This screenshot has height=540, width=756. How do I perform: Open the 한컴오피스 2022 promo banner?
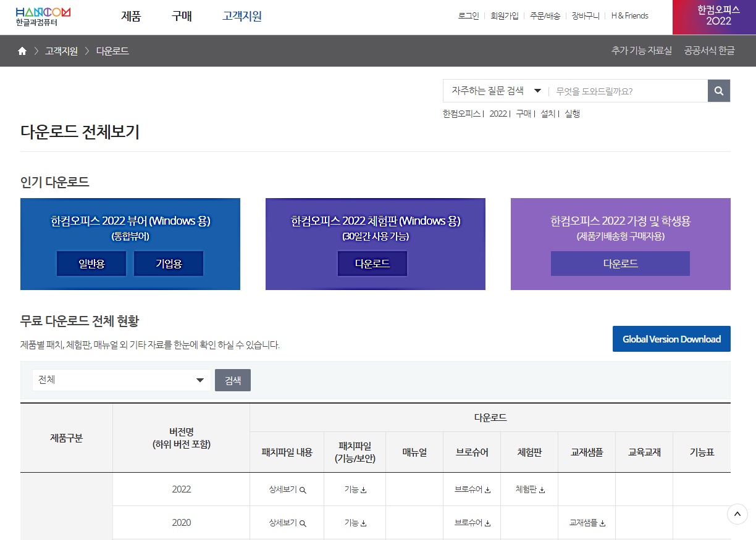click(714, 17)
